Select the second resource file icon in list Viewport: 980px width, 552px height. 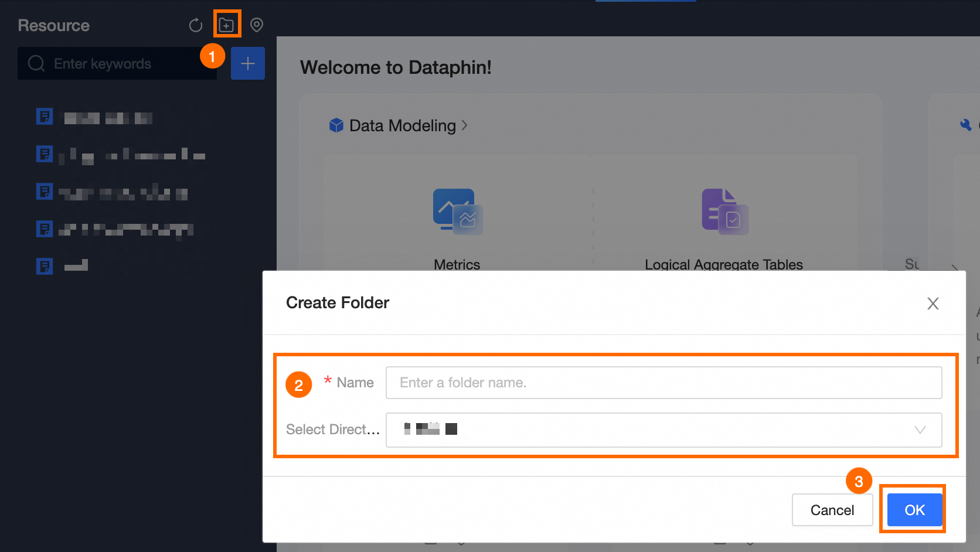point(45,154)
